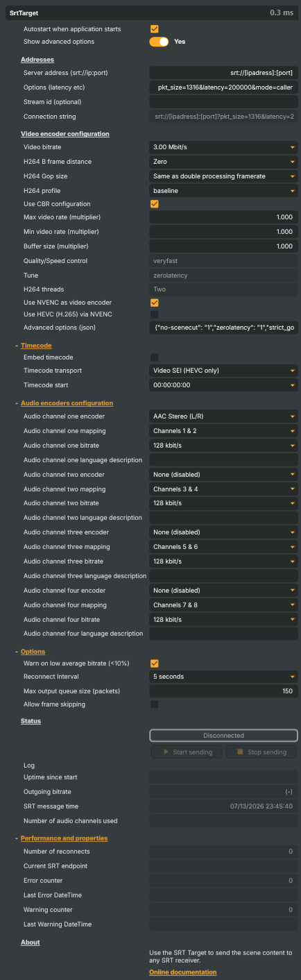Collapse the Timecode section
This screenshot has width=301, height=980.
coord(36,345)
